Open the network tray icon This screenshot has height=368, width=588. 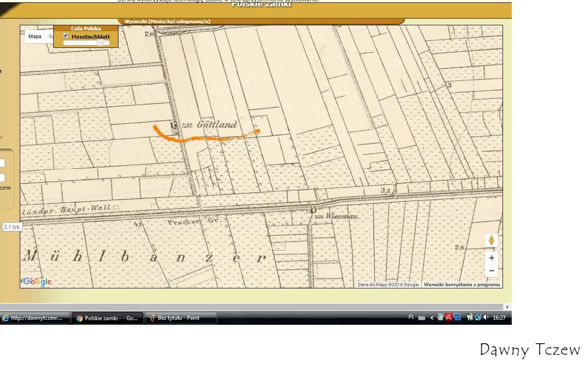click(x=478, y=317)
